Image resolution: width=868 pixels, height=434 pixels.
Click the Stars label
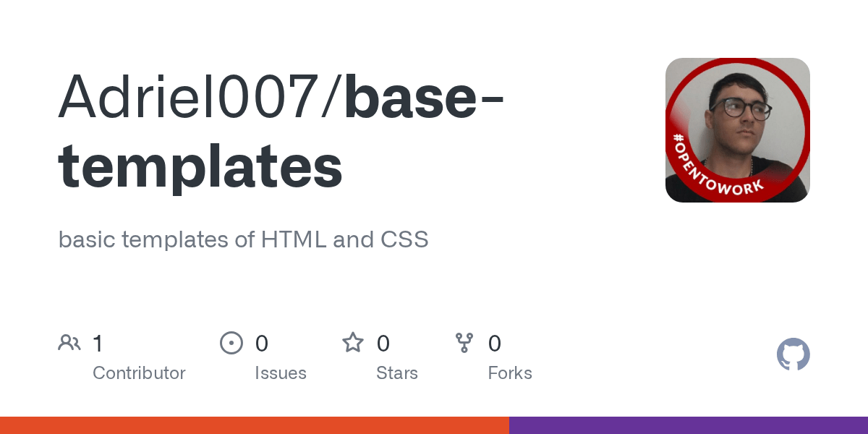[397, 373]
